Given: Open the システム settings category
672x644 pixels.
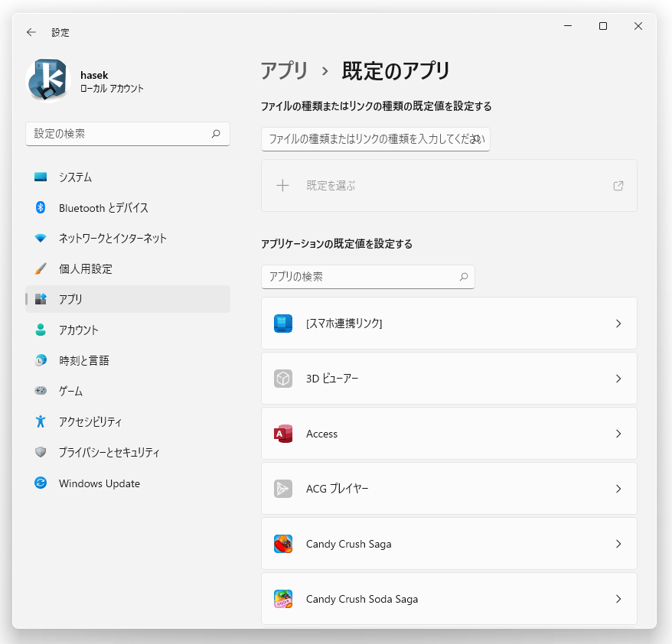Looking at the screenshot, I should pos(128,177).
